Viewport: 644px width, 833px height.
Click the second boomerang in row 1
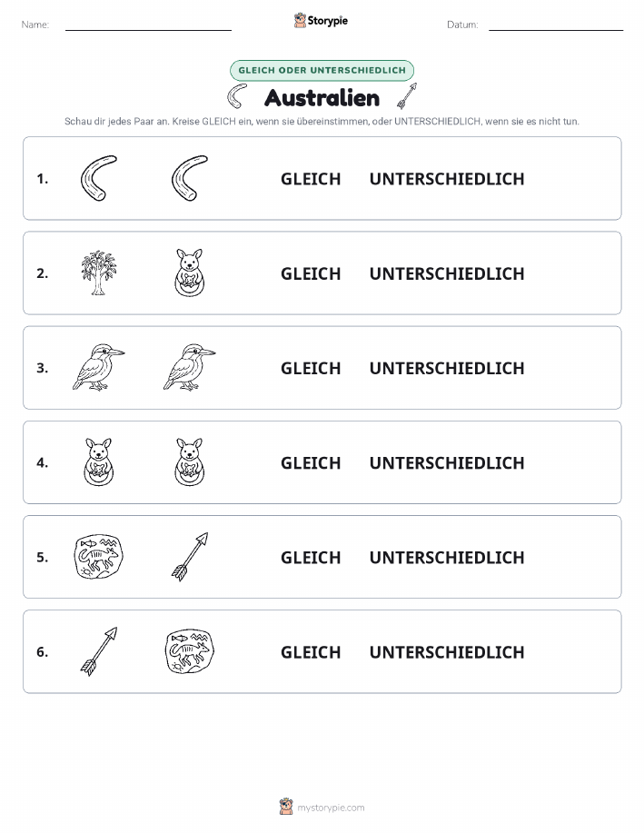coord(190,178)
